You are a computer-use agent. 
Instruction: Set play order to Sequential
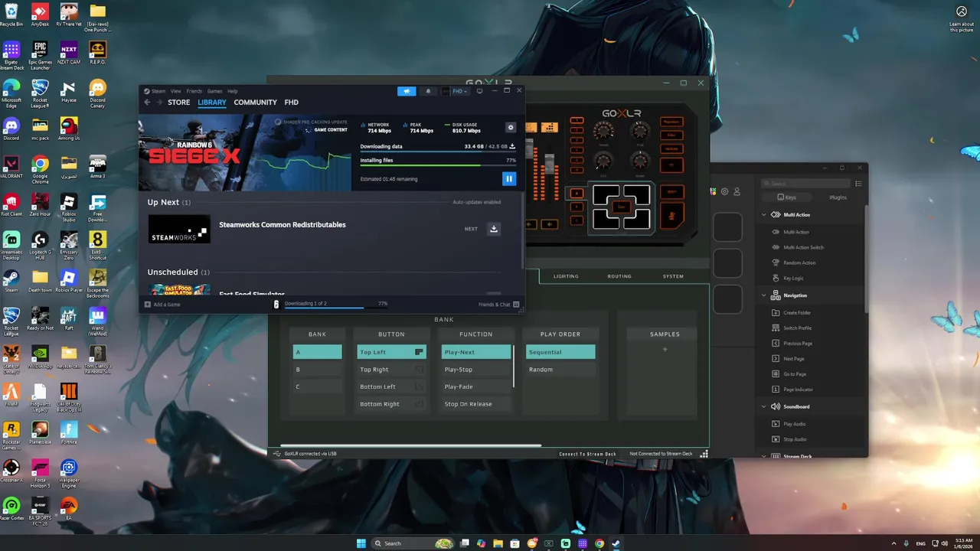(560, 352)
